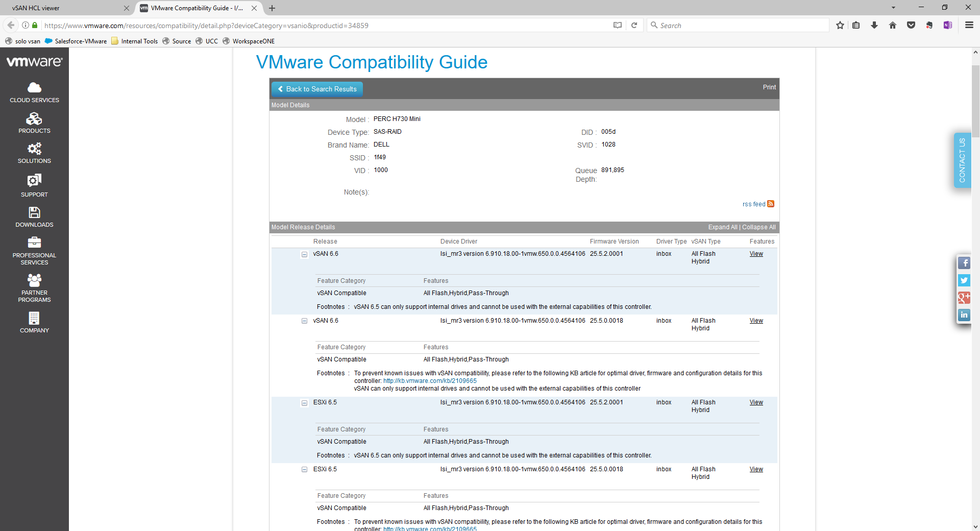Image resolution: width=980 pixels, height=531 pixels.
Task: Click the RSS feed icon
Action: 771,204
